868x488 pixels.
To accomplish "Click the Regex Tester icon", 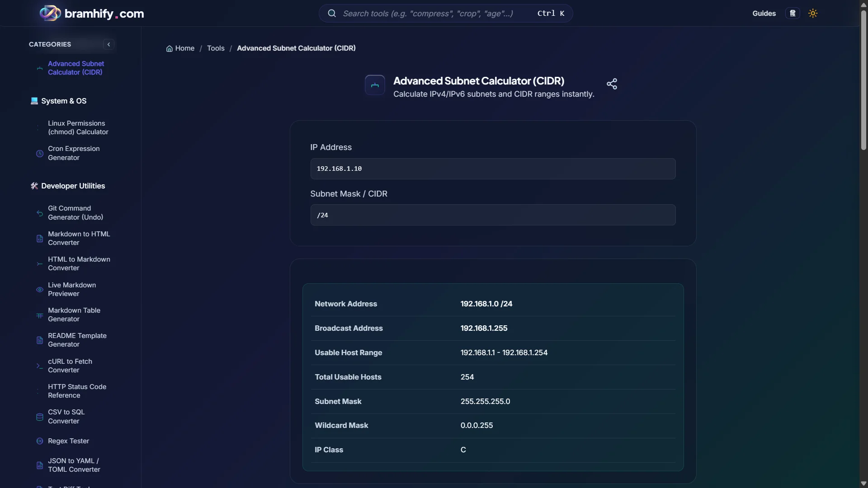I will tap(40, 441).
